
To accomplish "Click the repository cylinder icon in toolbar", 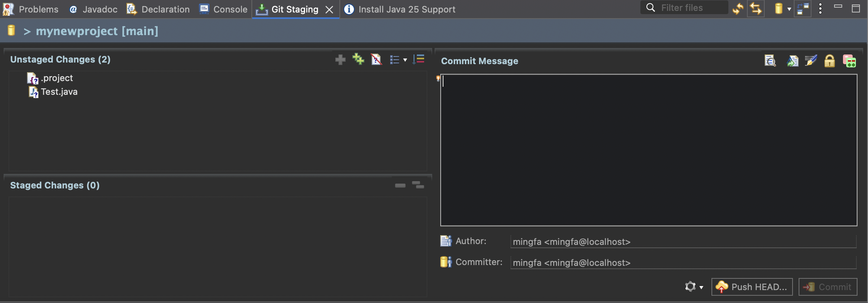I will 778,8.
